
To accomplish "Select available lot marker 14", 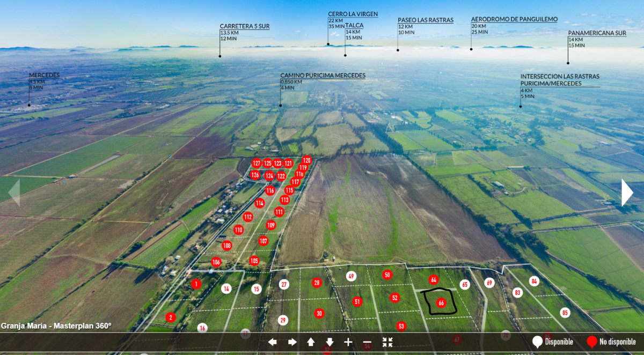I will 226,289.
